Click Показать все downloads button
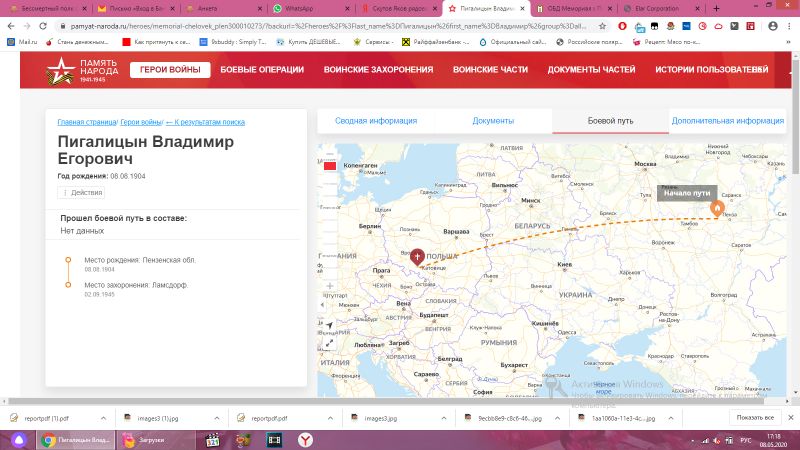 pyautogui.click(x=755, y=418)
